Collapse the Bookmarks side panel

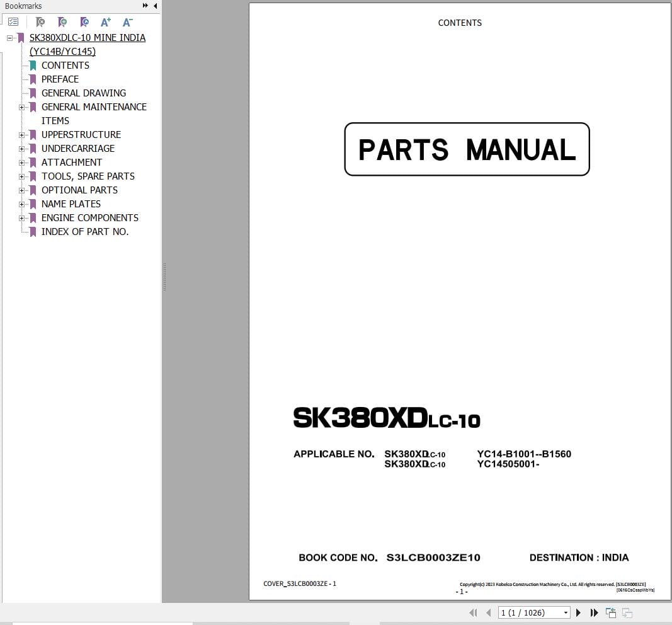pyautogui.click(x=155, y=6)
